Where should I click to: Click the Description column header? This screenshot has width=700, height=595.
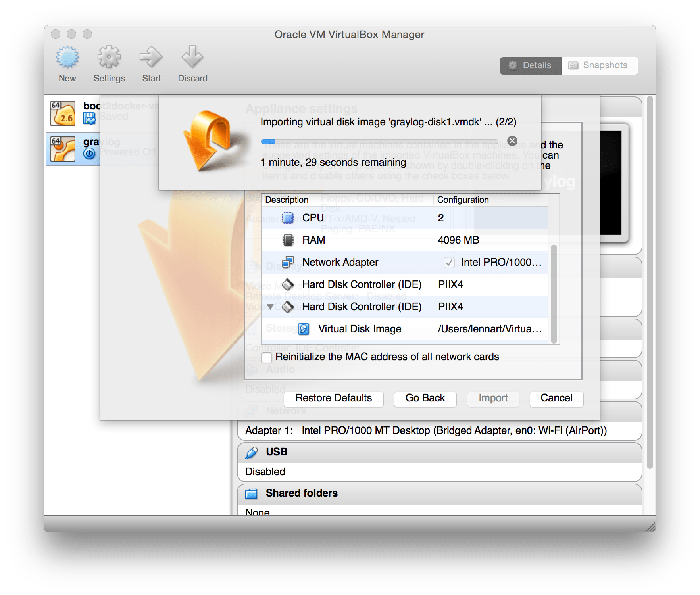pyautogui.click(x=348, y=200)
